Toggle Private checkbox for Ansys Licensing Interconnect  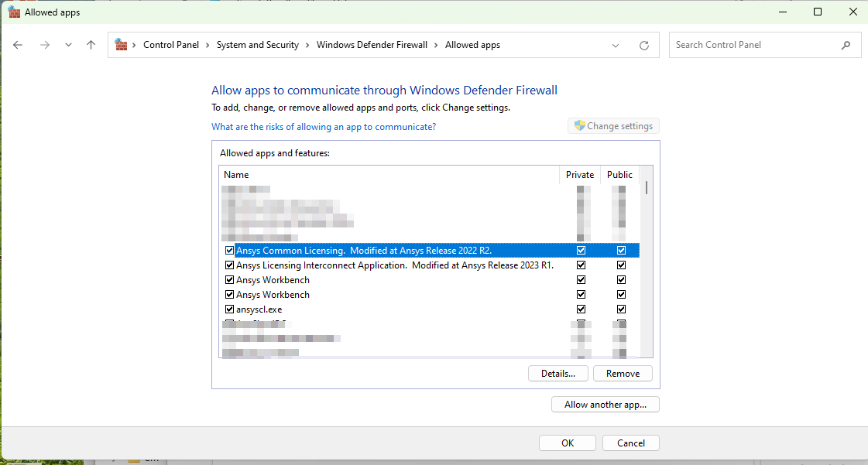[581, 265]
